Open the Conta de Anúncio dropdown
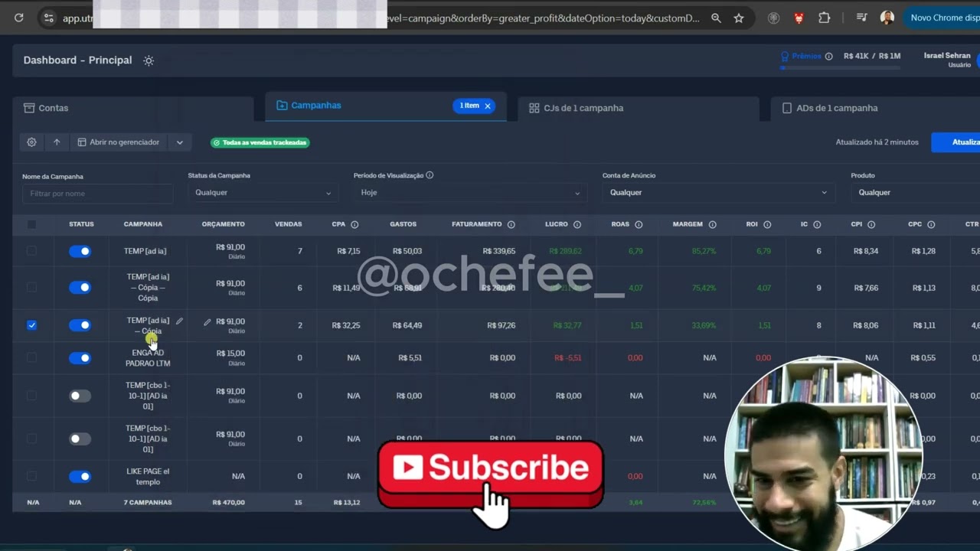The height and width of the screenshot is (551, 980). pyautogui.click(x=717, y=193)
